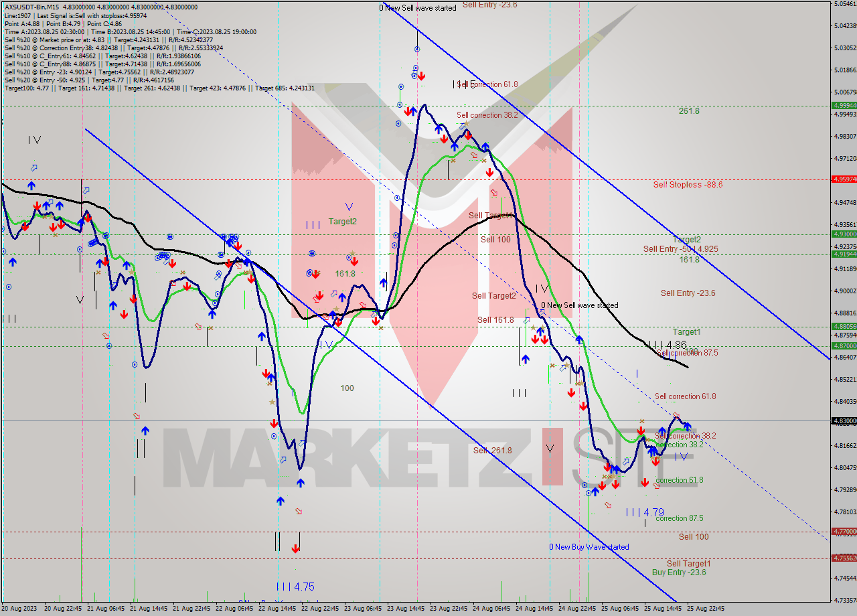857x616 pixels.
Task: Click the green price tag 4.93000
Action: point(844,234)
